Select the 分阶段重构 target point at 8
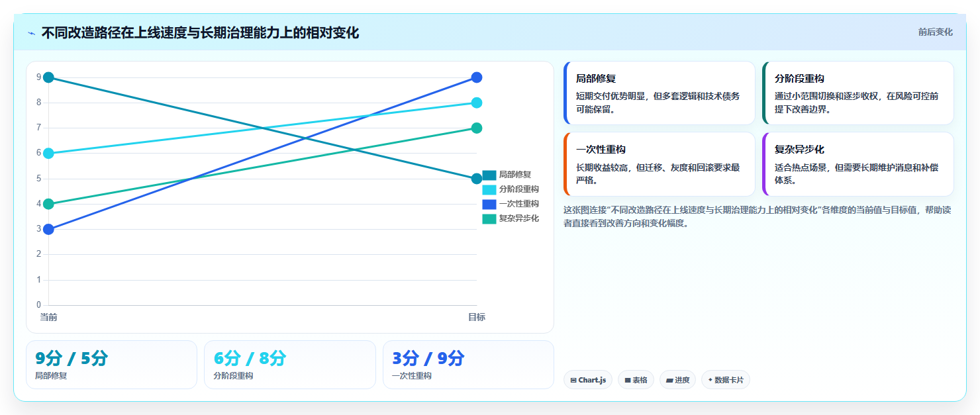The image size is (980, 415). click(477, 103)
